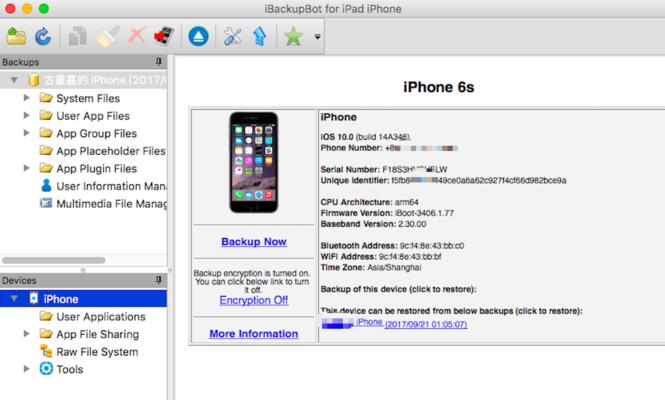The width and height of the screenshot is (665, 400).
Task: Click the Baseband Version 2.30.00 line
Action: tap(373, 224)
